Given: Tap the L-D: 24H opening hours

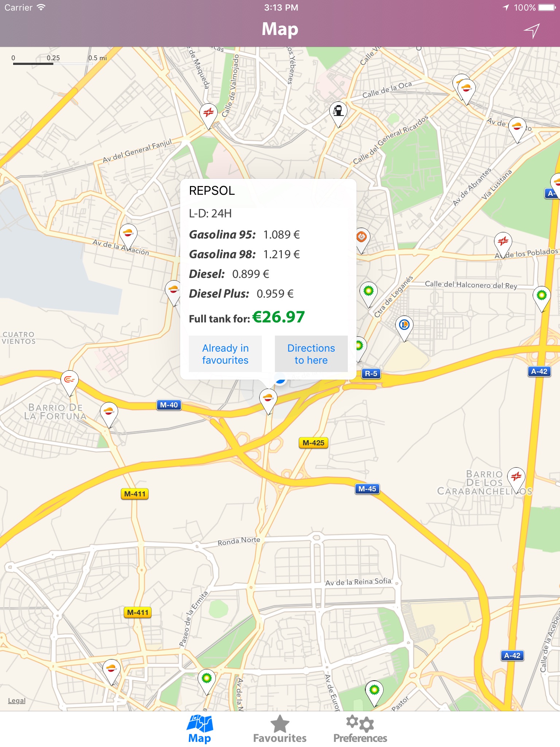Looking at the screenshot, I should 210,213.
